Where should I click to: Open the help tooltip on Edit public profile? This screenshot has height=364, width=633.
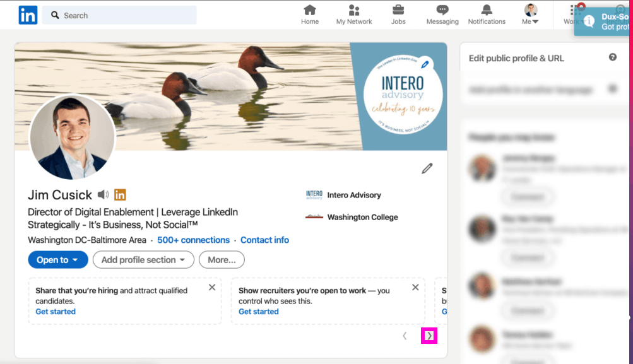point(612,57)
